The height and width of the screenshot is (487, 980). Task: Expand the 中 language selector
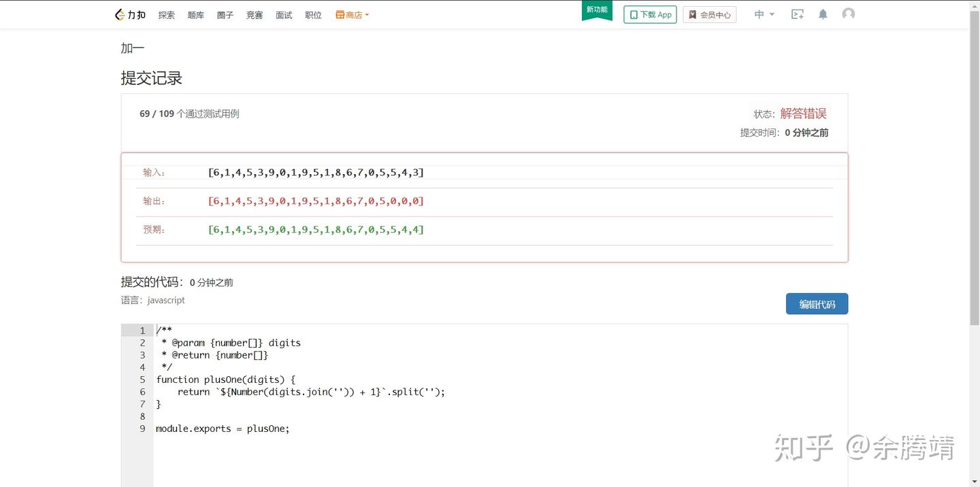(764, 14)
